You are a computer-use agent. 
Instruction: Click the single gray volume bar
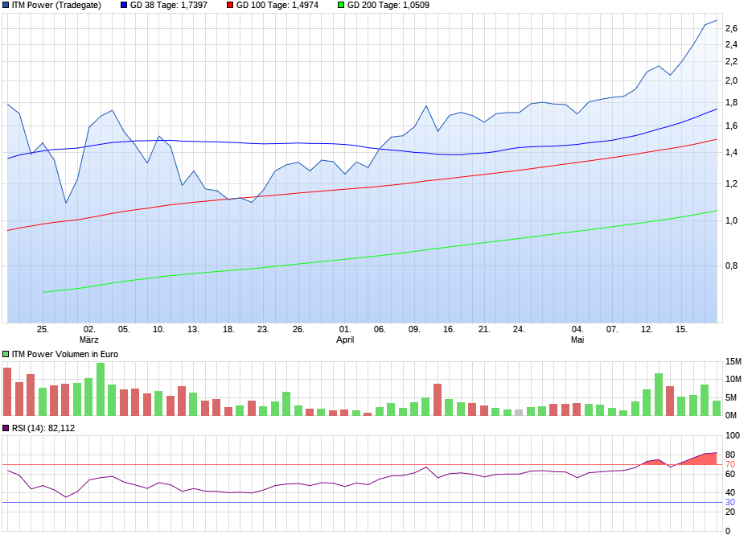[519, 413]
